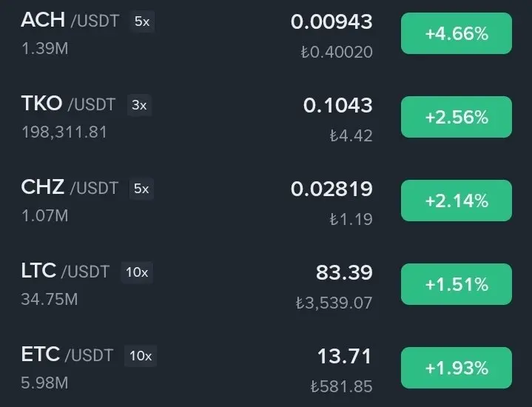The height and width of the screenshot is (407, 532).
Task: Select the LTC 10x leverage badge
Action: pos(137,272)
